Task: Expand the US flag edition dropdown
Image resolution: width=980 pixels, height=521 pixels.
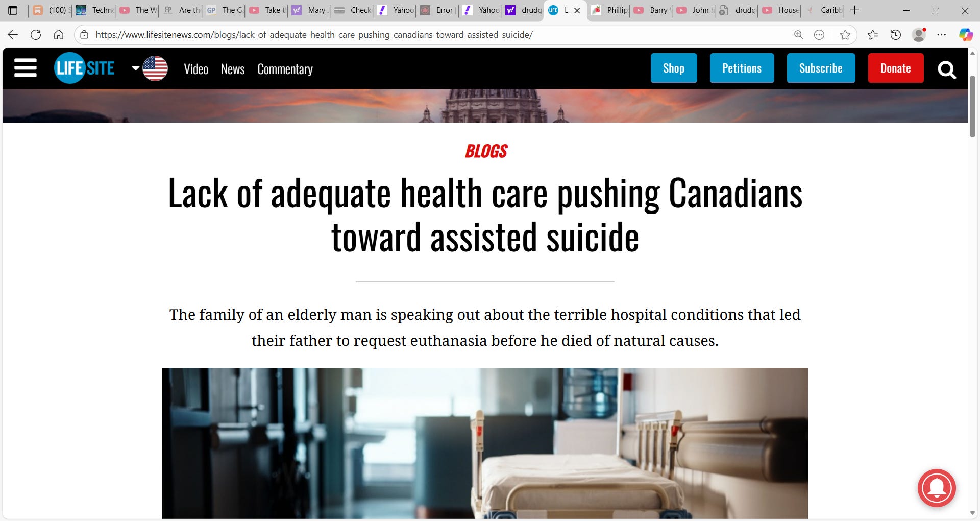Action: tap(150, 68)
